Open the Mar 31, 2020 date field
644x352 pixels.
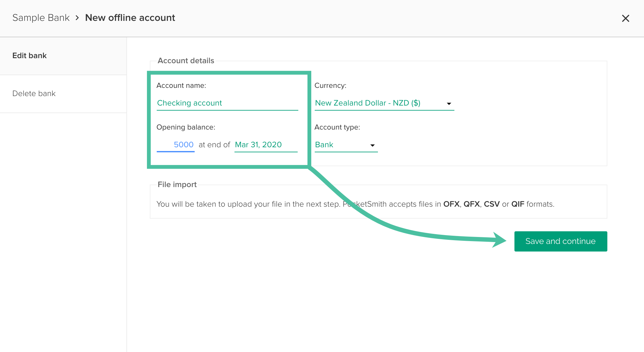[266, 145]
